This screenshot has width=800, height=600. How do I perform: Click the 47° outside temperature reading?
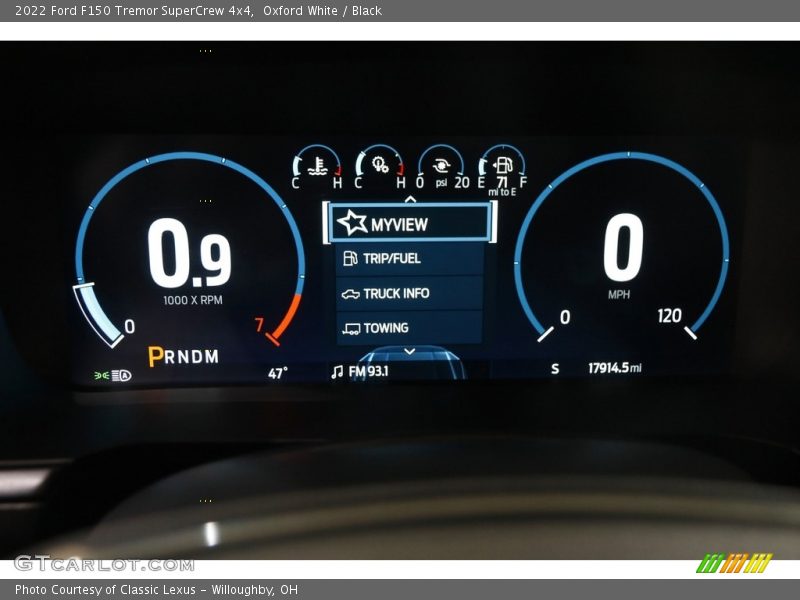click(278, 373)
